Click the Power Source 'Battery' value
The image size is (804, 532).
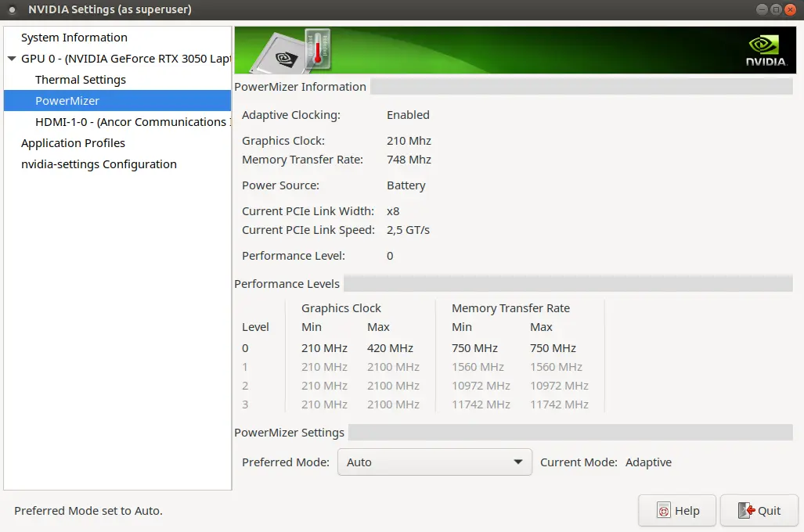[x=406, y=185]
